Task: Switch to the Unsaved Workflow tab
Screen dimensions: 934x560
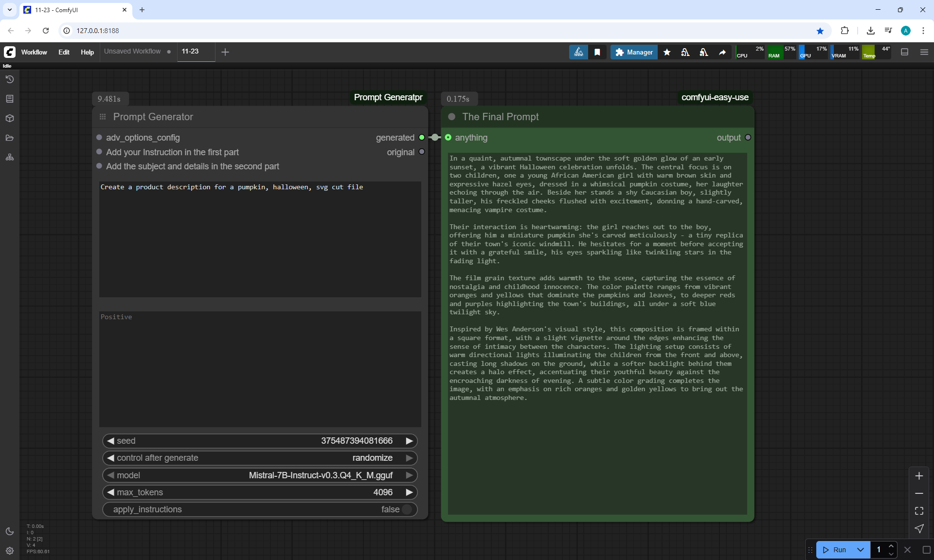Action: [x=132, y=52]
